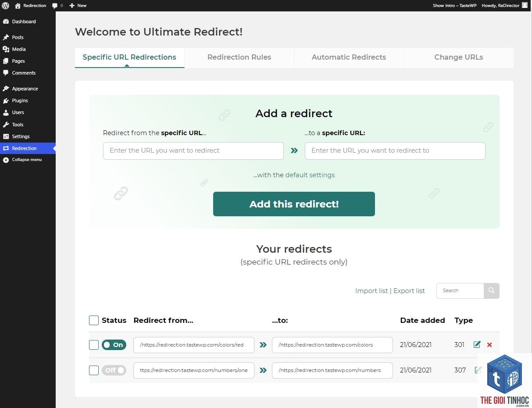Open the comments bubble in admin bar
532x408 pixels.
57,6
